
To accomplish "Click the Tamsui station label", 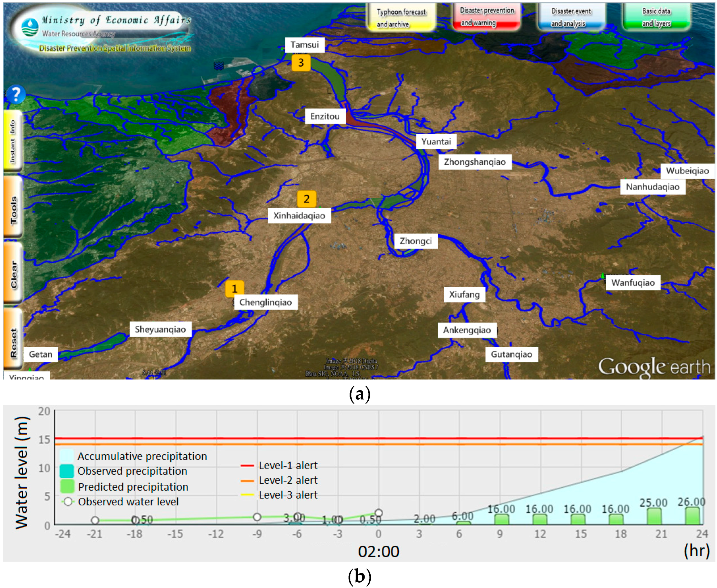I will pyautogui.click(x=304, y=45).
